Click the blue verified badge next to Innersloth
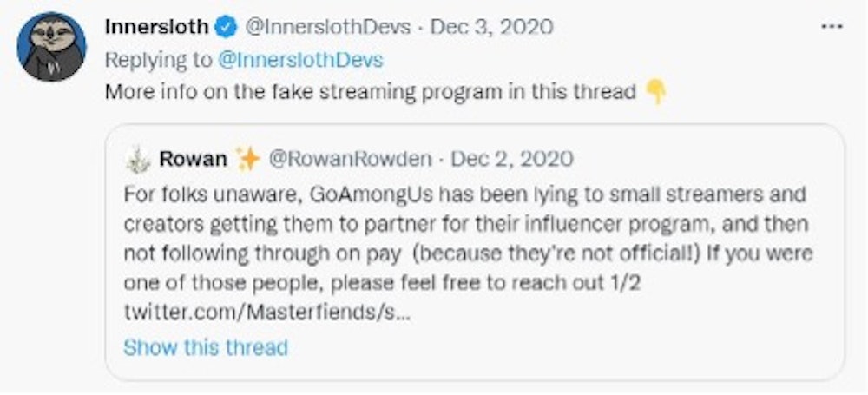The height and width of the screenshot is (395, 868). point(226,27)
